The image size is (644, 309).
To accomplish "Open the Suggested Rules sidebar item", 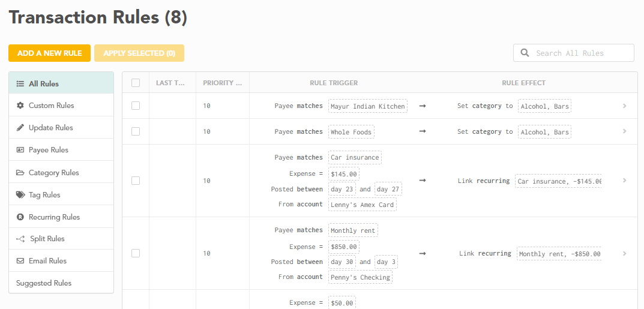I will (44, 283).
